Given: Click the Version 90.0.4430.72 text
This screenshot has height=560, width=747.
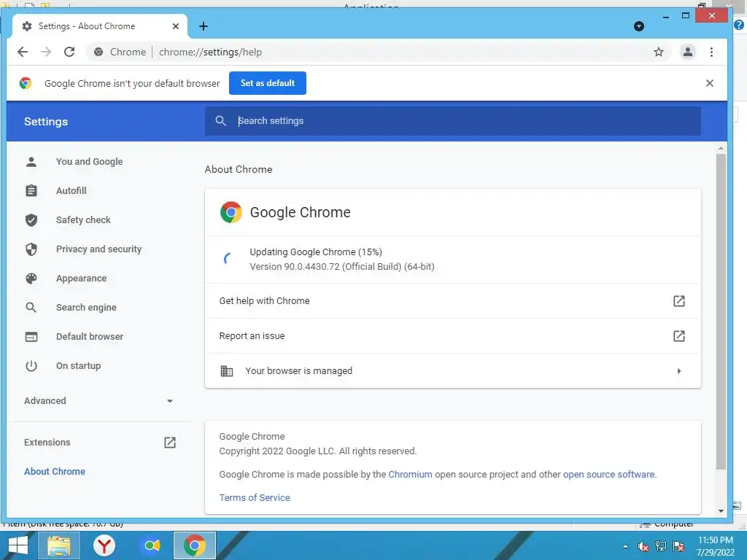Looking at the screenshot, I should (x=342, y=267).
